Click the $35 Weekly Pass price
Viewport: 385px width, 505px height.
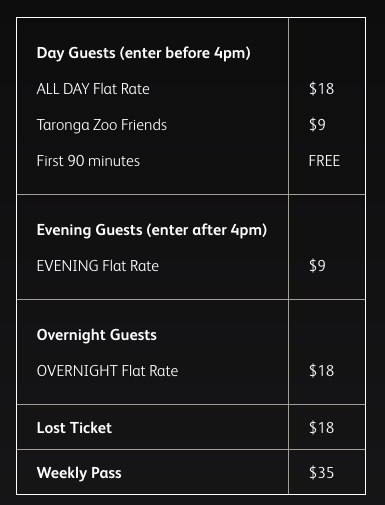point(321,473)
